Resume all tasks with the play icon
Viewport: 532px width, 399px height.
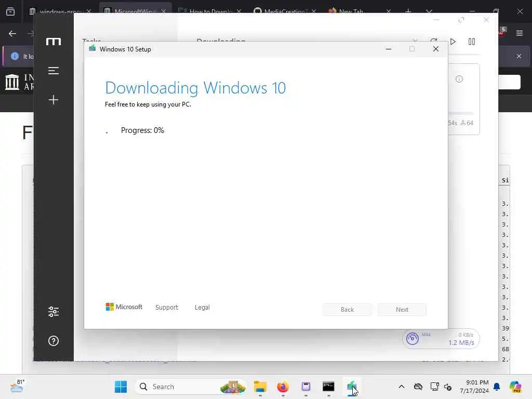click(453, 42)
